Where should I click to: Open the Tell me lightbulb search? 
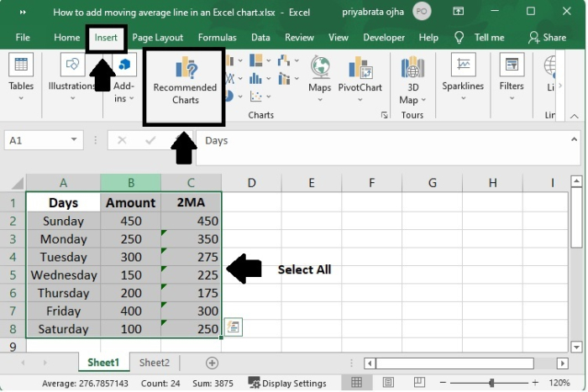[459, 38]
